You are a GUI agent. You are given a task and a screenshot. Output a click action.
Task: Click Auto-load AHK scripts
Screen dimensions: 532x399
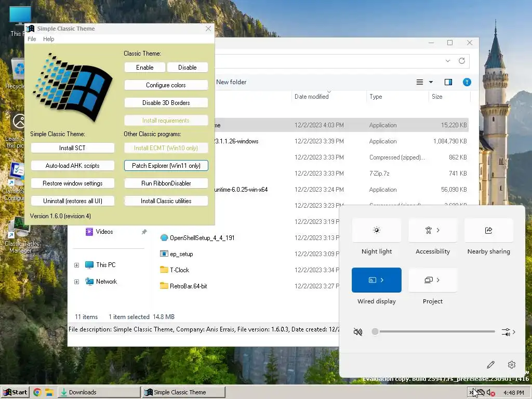click(x=72, y=166)
